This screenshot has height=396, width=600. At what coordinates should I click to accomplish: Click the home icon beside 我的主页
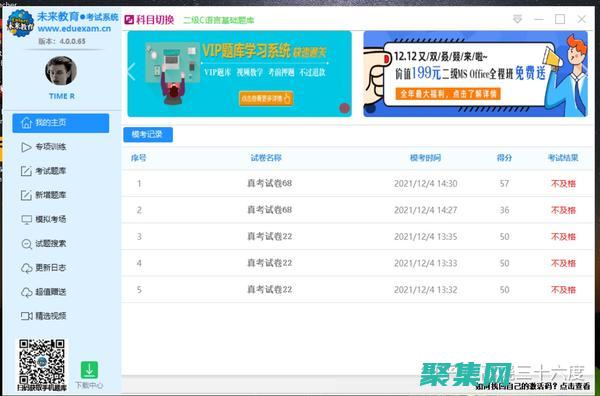(26, 123)
